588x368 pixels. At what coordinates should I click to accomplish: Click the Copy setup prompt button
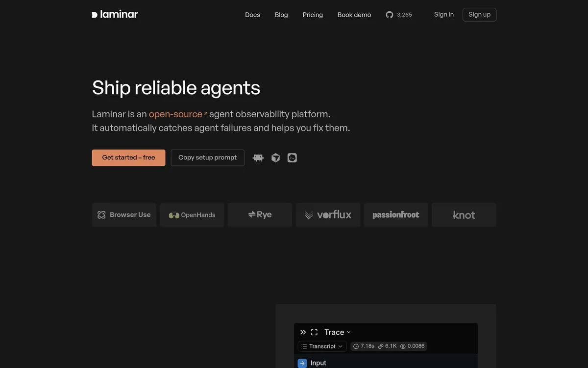(x=207, y=158)
